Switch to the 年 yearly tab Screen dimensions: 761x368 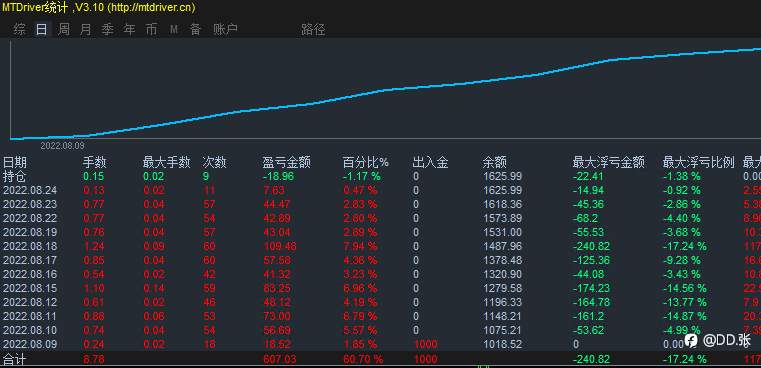[x=129, y=30]
